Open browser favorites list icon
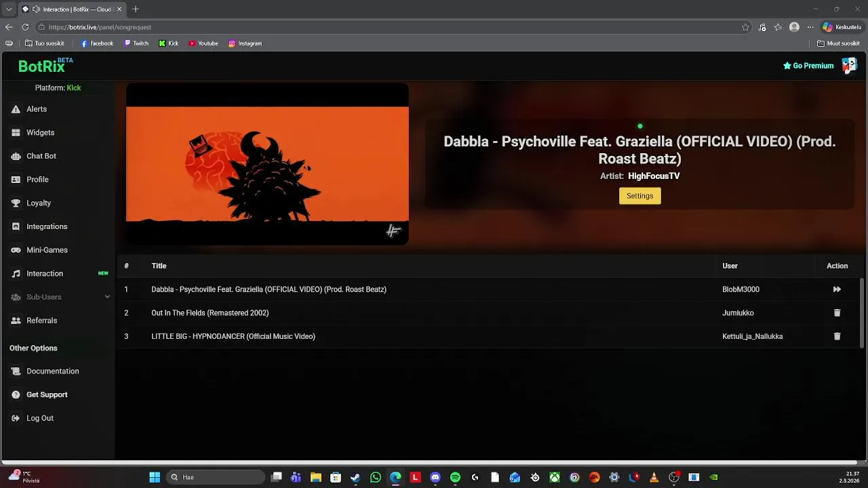 [x=778, y=27]
